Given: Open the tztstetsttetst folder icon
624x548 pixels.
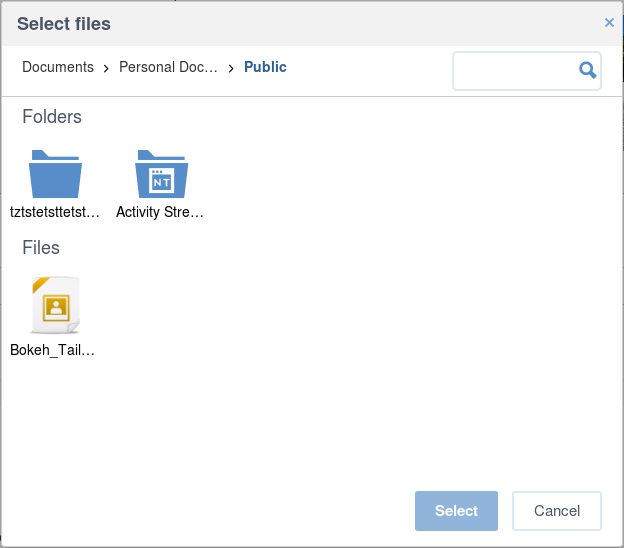Looking at the screenshot, I should pos(55,174).
